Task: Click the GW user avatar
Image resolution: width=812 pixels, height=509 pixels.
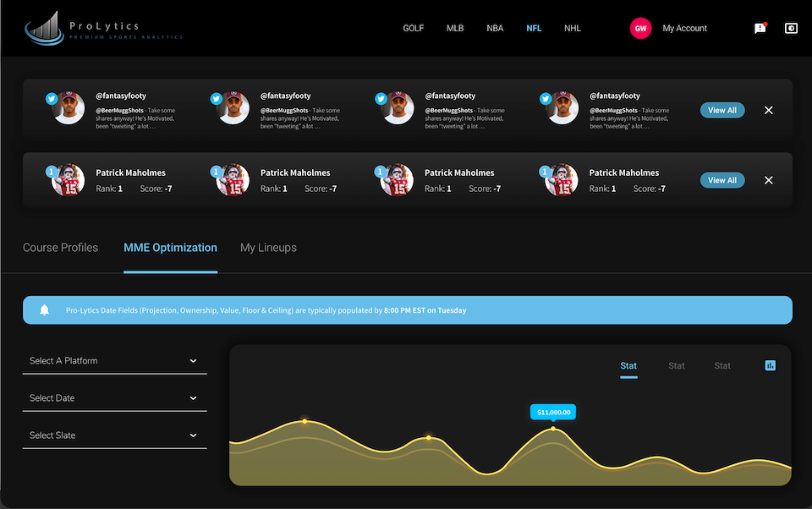Action: click(640, 29)
